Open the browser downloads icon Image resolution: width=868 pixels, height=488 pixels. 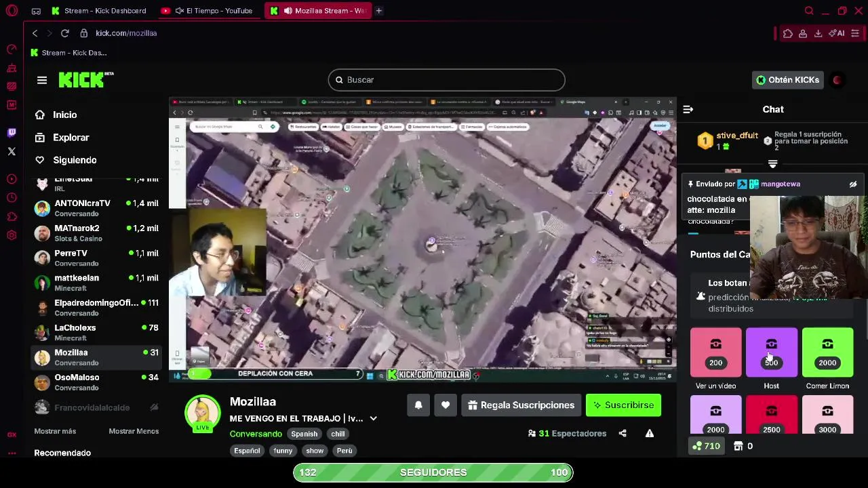click(818, 33)
